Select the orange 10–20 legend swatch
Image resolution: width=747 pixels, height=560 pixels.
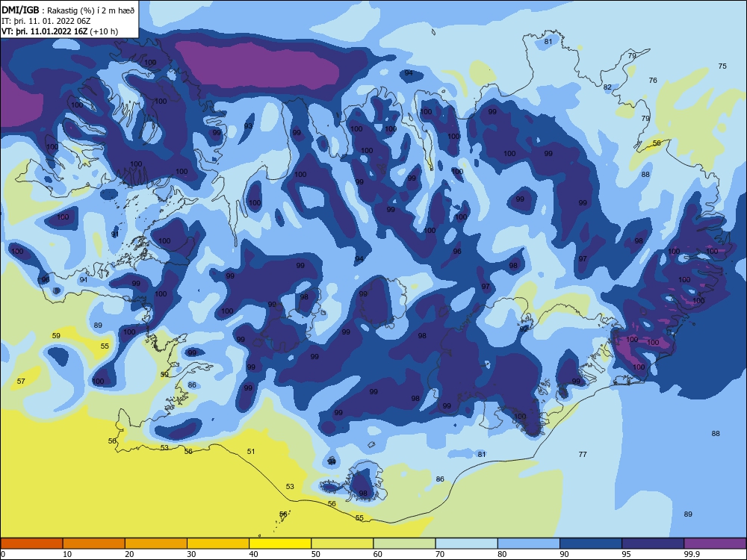pyautogui.click(x=94, y=544)
